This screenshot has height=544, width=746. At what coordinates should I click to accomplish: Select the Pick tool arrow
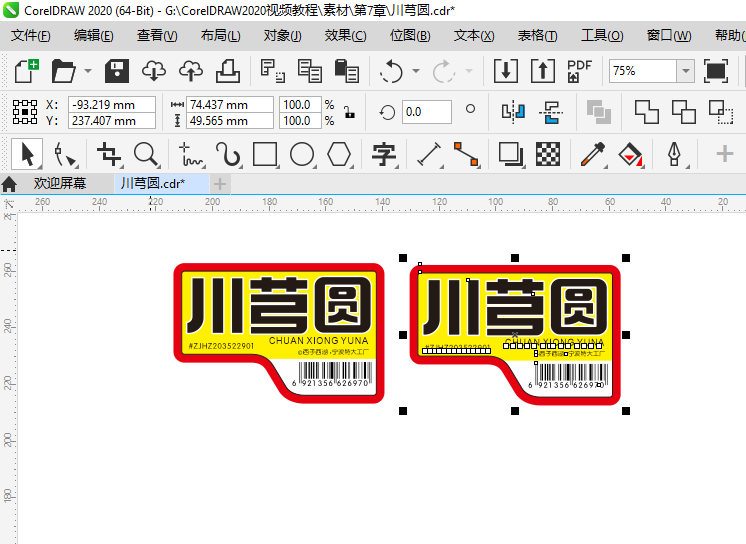click(x=27, y=154)
